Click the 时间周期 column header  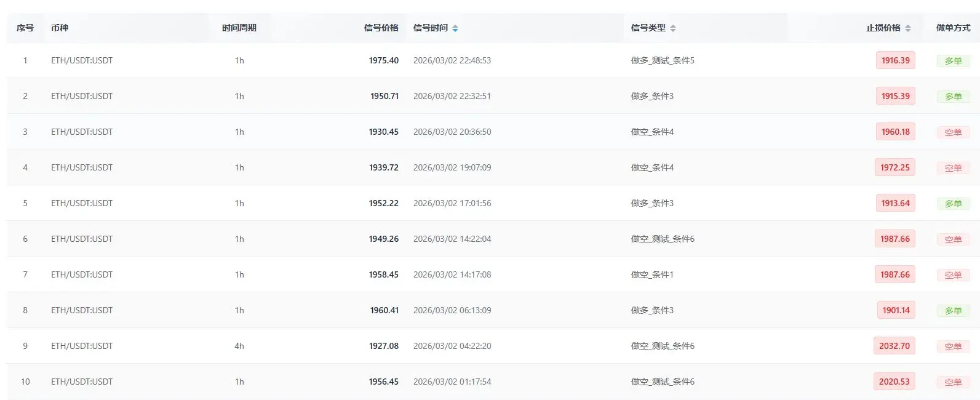pos(239,28)
